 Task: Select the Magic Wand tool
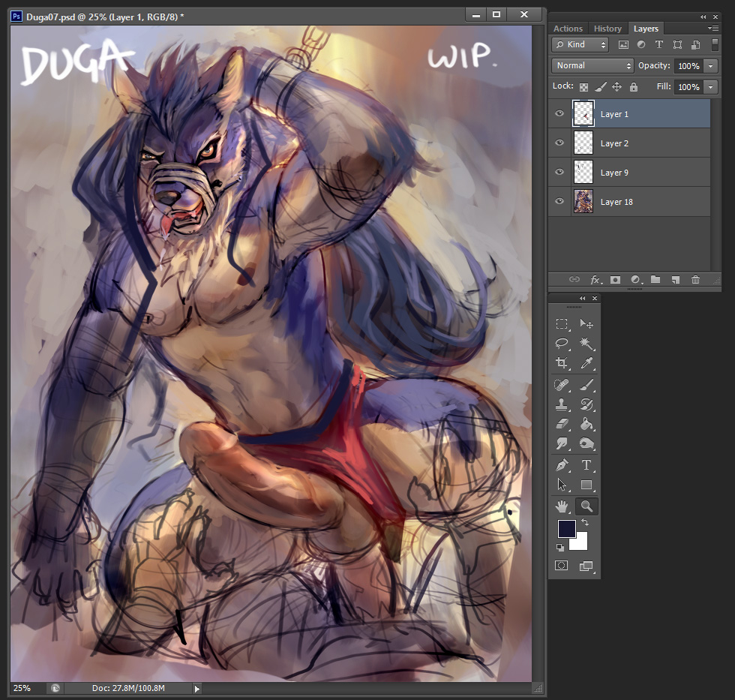click(586, 343)
